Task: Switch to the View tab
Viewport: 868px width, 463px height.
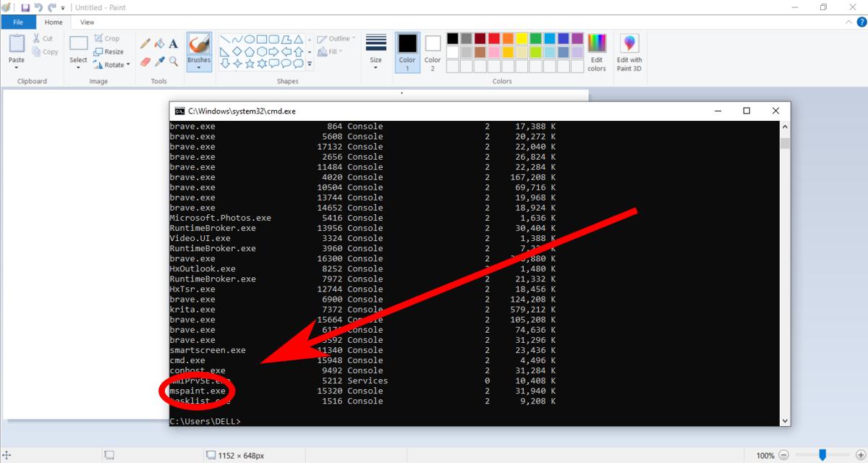Action: coord(87,22)
